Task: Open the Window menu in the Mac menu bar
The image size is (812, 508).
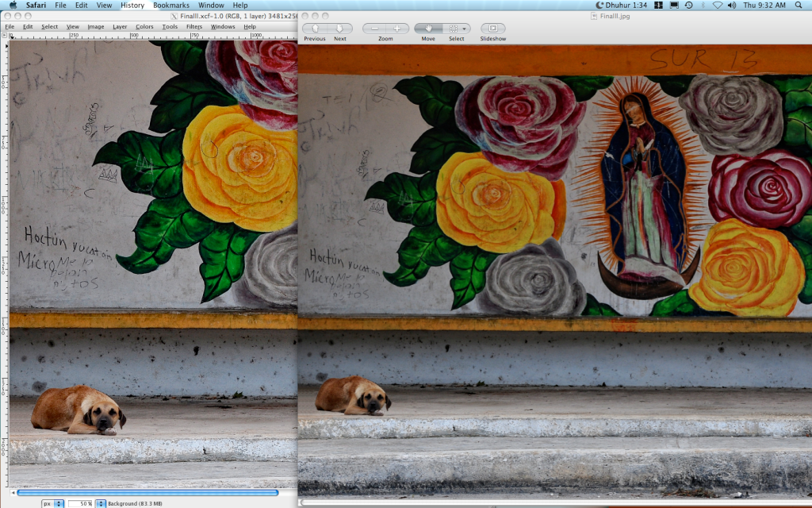Action: (x=211, y=6)
